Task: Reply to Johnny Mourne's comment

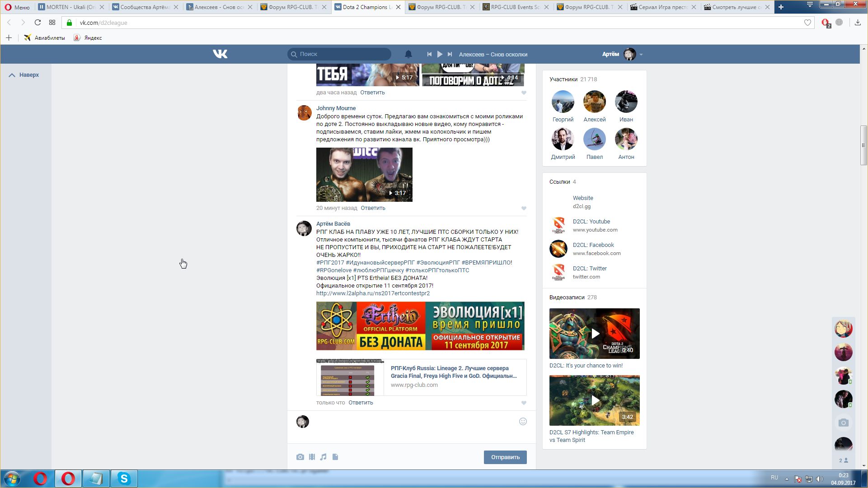Action: coord(373,208)
